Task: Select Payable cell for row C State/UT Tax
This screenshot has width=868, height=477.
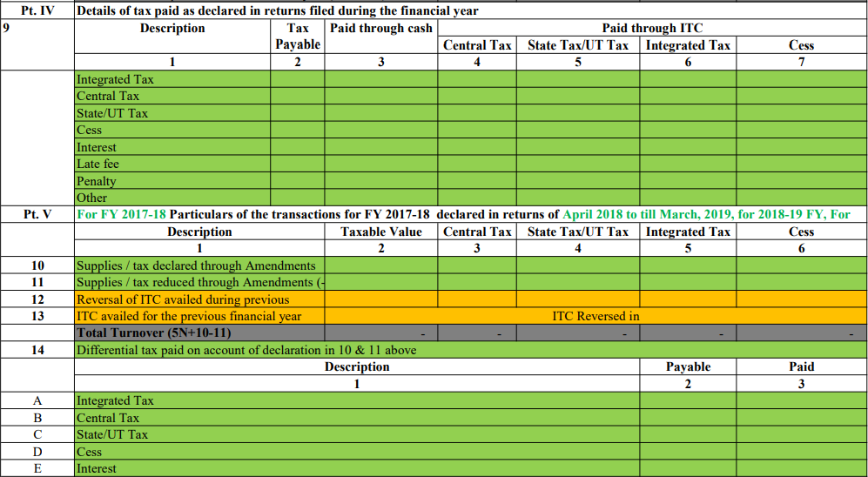Action: (x=688, y=434)
